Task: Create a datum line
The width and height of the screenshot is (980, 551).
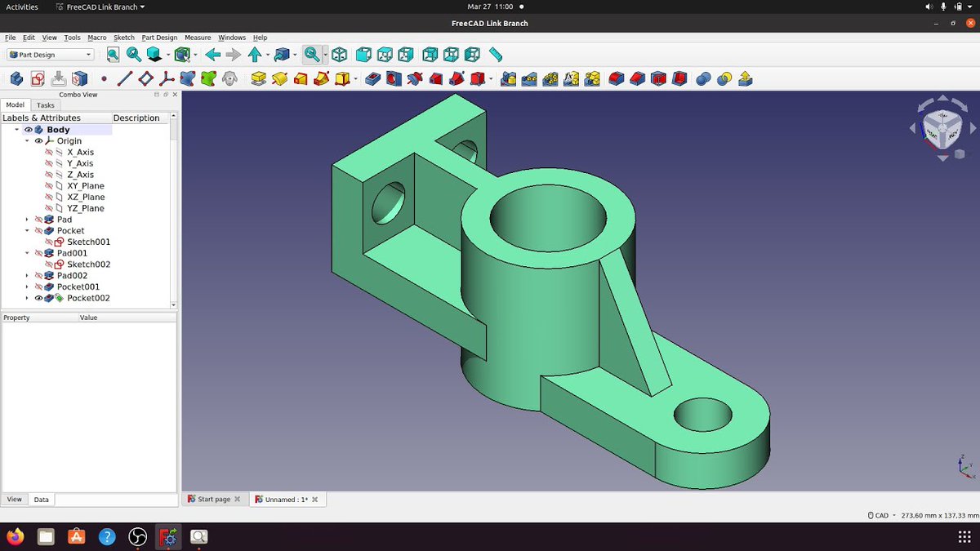Action: pyautogui.click(x=125, y=79)
